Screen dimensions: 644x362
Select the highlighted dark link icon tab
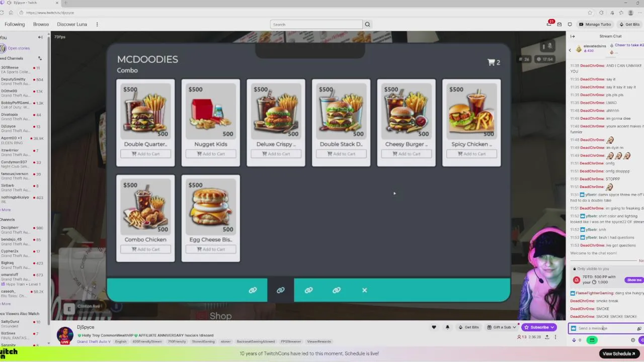[280, 290]
